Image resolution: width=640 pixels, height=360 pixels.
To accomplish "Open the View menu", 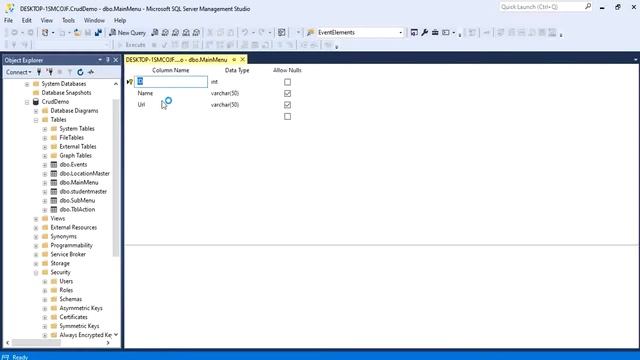I will (47, 20).
